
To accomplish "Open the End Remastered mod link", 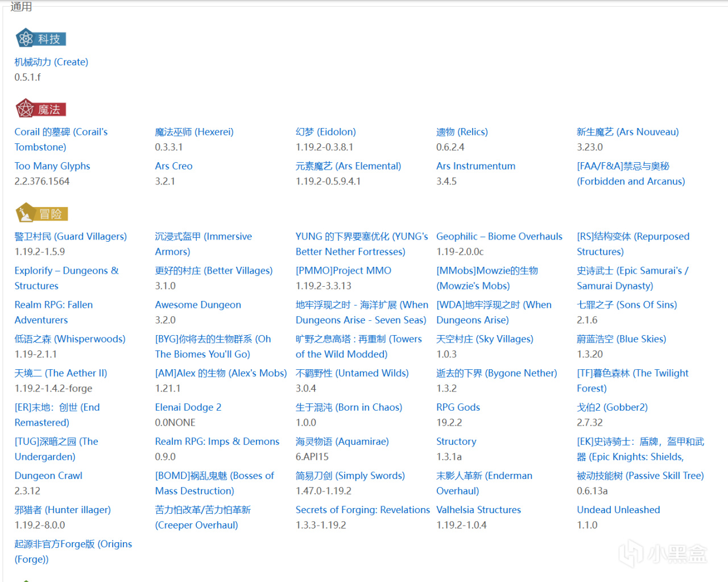I will (x=57, y=415).
